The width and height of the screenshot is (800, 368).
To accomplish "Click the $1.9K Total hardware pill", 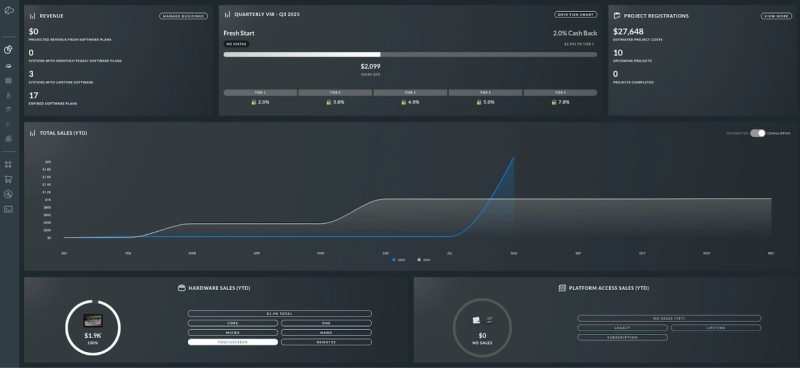I will tap(280, 313).
